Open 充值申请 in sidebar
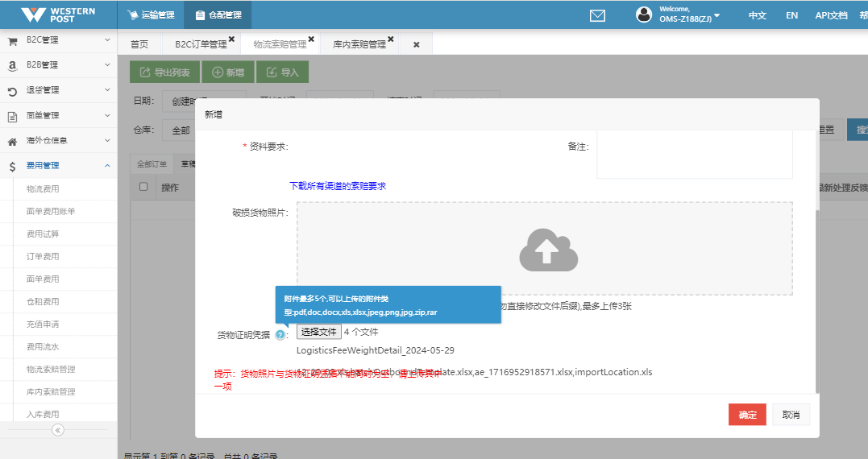The width and height of the screenshot is (868, 459). coord(43,324)
